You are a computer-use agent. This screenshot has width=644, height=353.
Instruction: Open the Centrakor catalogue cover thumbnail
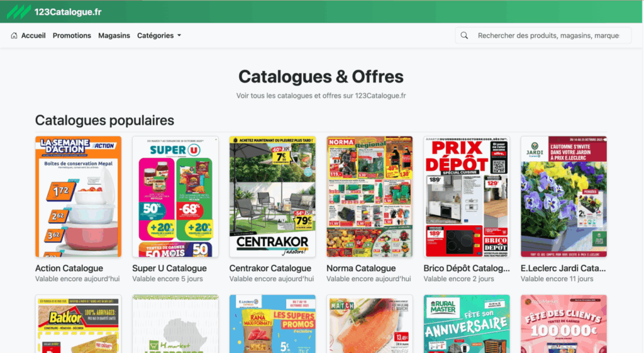[273, 197]
